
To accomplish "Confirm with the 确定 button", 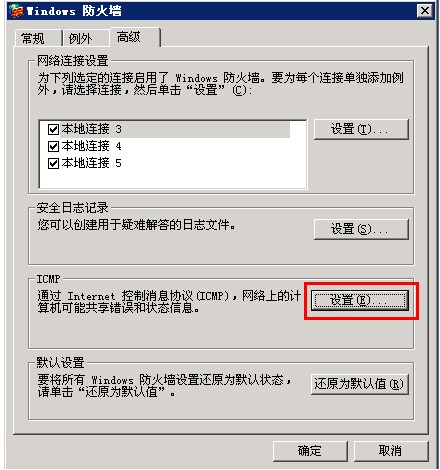I will 310,451.
